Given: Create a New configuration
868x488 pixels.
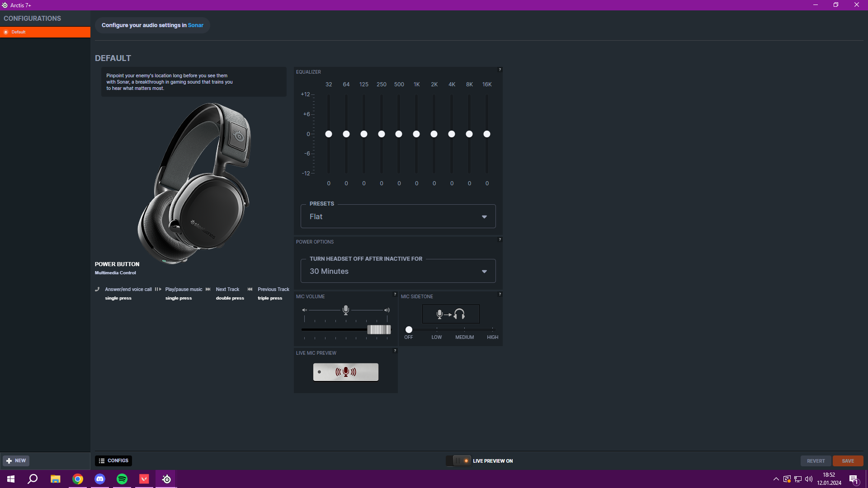Looking at the screenshot, I should (16, 461).
